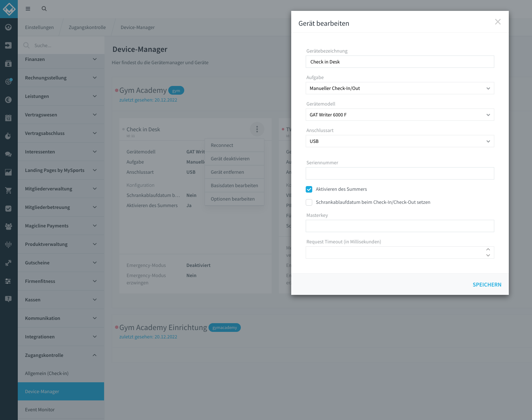Click the SPEICHERN button
The width and height of the screenshot is (532, 420).
[487, 285]
